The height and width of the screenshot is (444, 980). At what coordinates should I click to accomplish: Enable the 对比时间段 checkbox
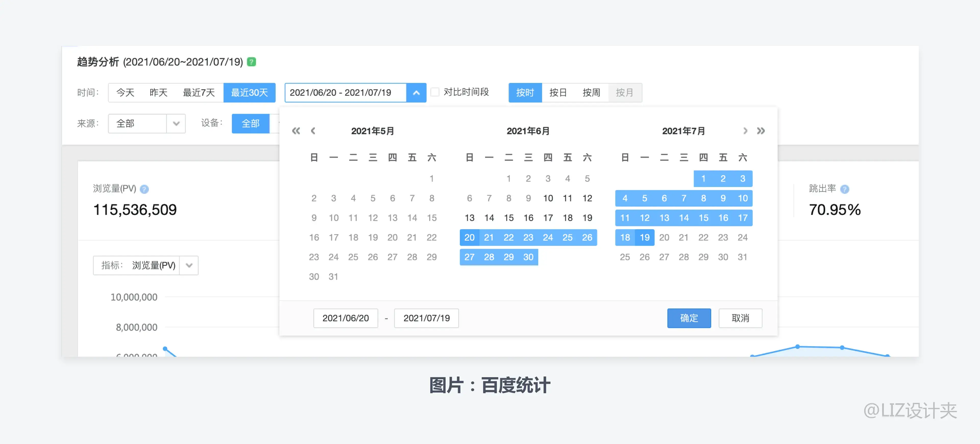pos(435,92)
